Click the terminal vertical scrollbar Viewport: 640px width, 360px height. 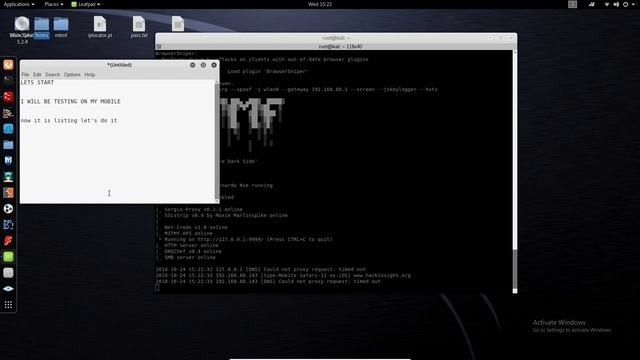pyautogui.click(x=515, y=171)
